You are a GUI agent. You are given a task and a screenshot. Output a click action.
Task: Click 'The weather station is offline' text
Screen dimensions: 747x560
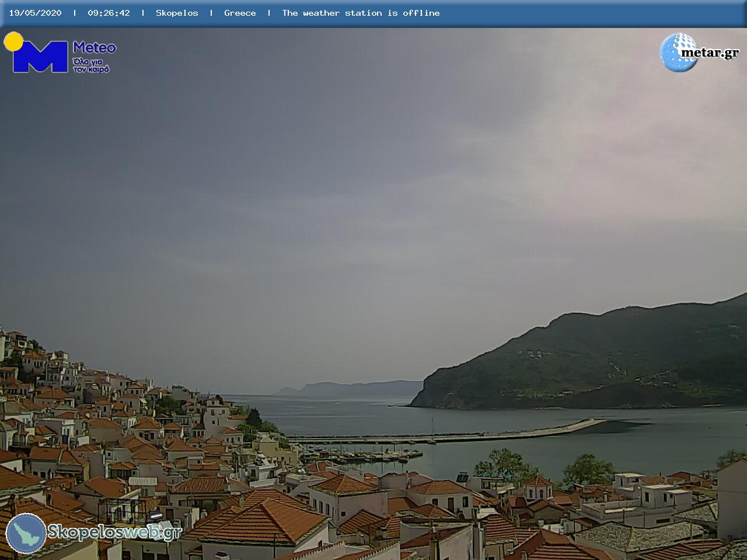[361, 13]
